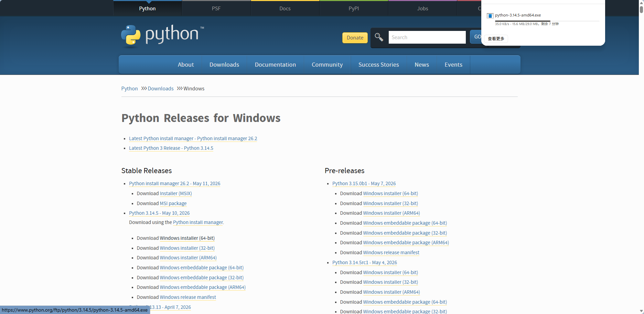This screenshot has height=314, width=644.
Task: Download 3.15.0b1 Windows installer (ARM64)
Action: click(x=391, y=213)
